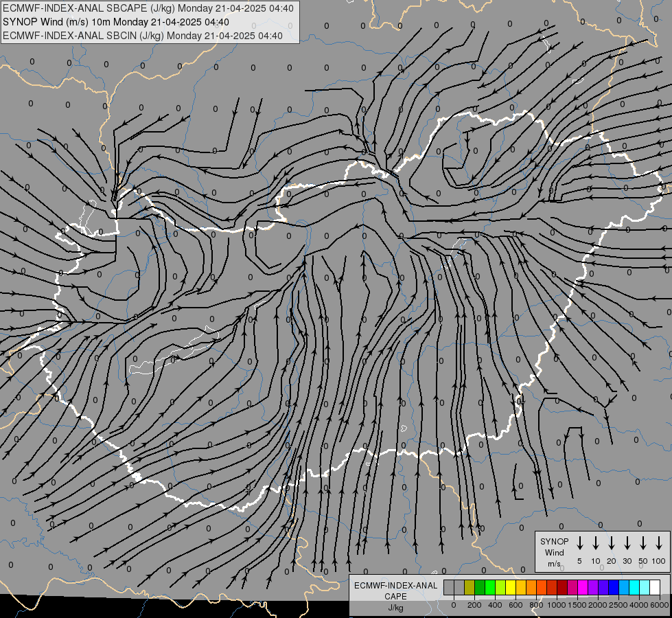
Task: Select the dark green CAPE scale swatch
Action: [x=480, y=587]
